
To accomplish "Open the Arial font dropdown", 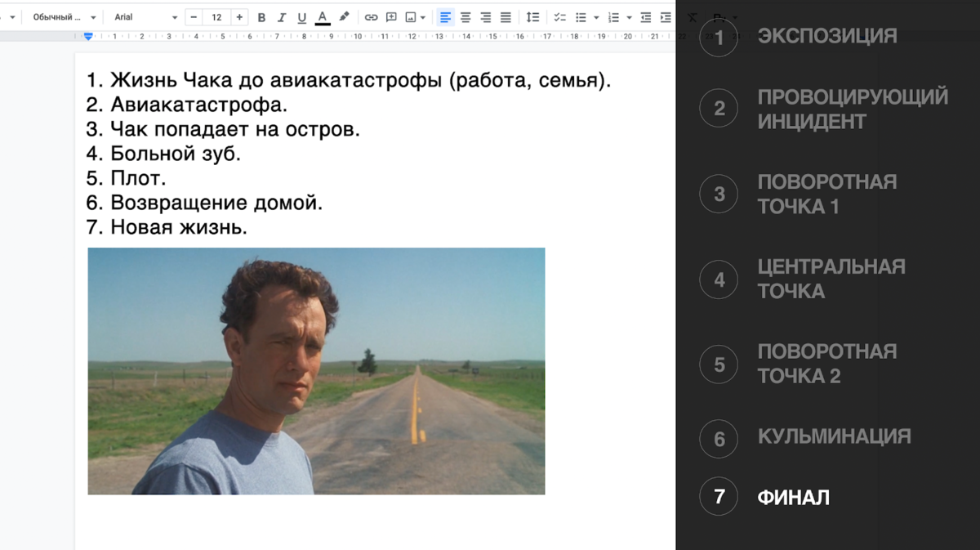I will [145, 17].
